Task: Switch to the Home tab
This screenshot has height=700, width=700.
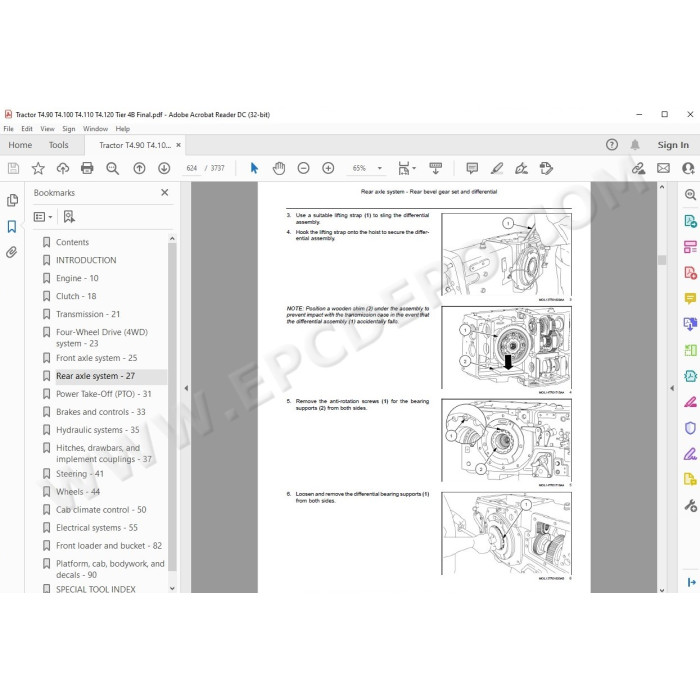Action: [20, 145]
